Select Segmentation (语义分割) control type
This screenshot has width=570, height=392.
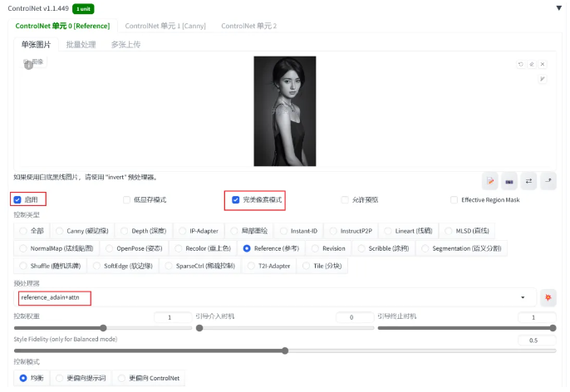click(x=462, y=248)
